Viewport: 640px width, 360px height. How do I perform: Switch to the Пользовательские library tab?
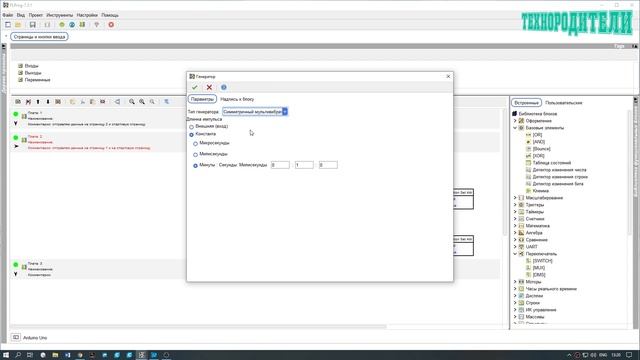pyautogui.click(x=564, y=103)
